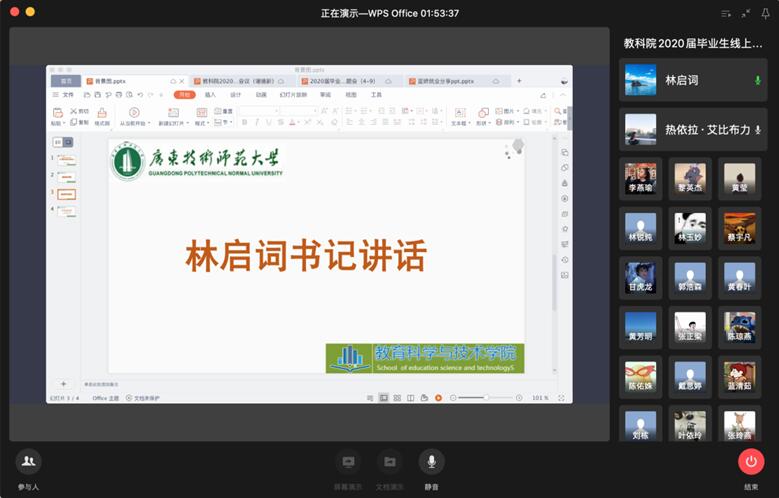Toggle the 静音 microphone mute button
The height and width of the screenshot is (498, 779).
(432, 461)
